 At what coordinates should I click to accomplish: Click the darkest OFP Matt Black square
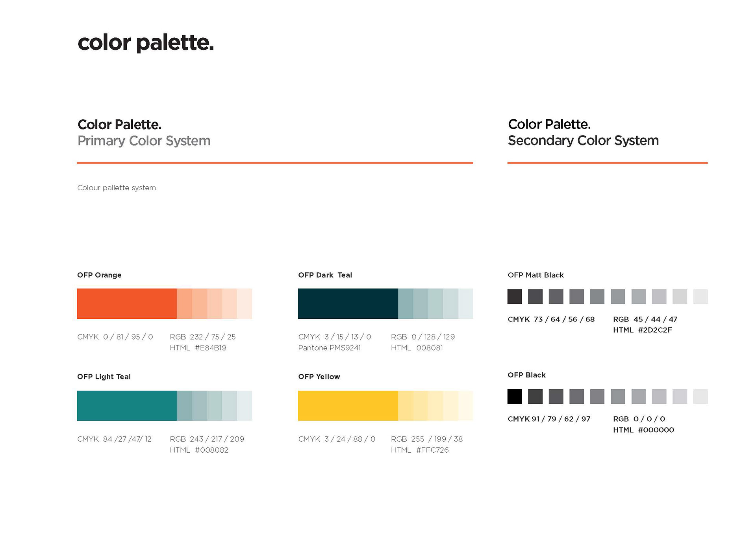[515, 297]
